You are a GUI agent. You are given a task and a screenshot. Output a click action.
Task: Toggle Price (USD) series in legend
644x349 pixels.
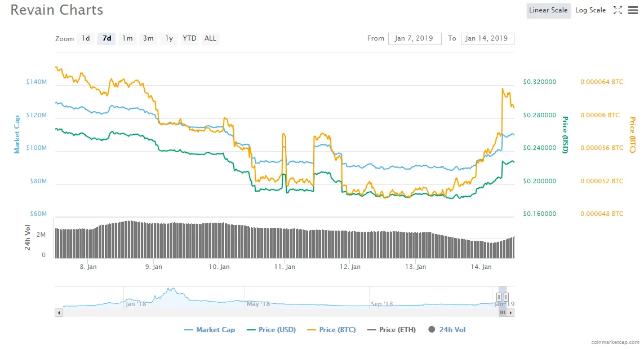271,330
